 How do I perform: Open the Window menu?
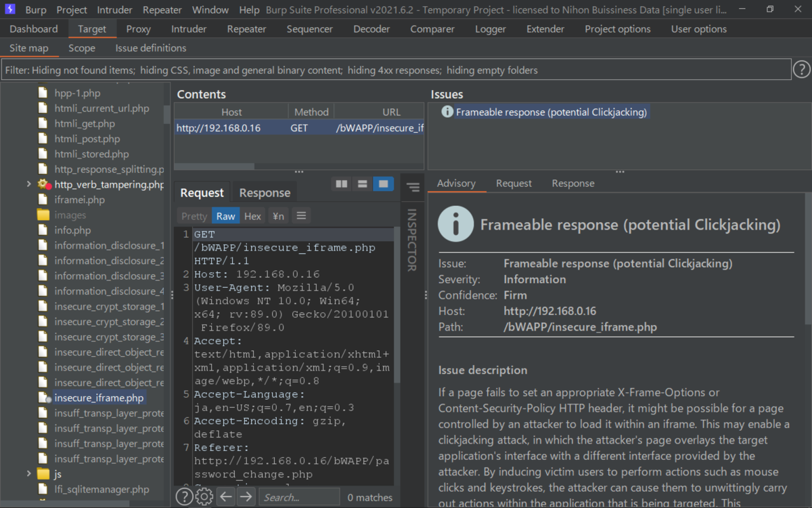pyautogui.click(x=210, y=9)
